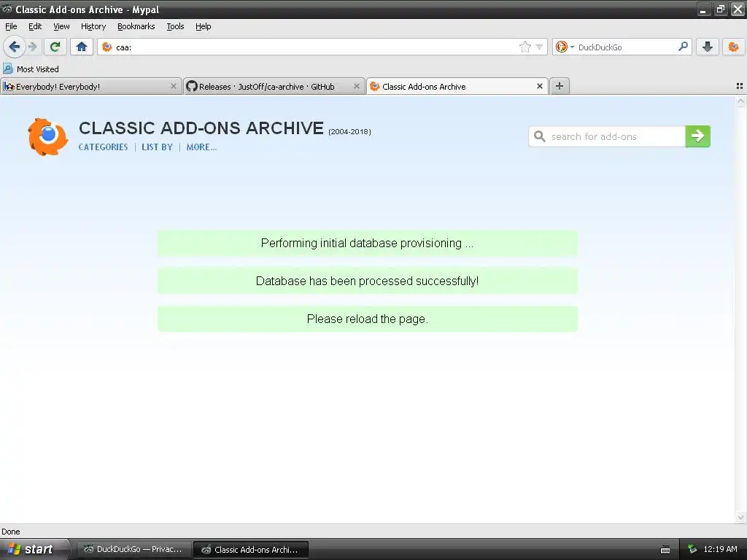Open the Edit menu
The image size is (747, 560).
(35, 26)
